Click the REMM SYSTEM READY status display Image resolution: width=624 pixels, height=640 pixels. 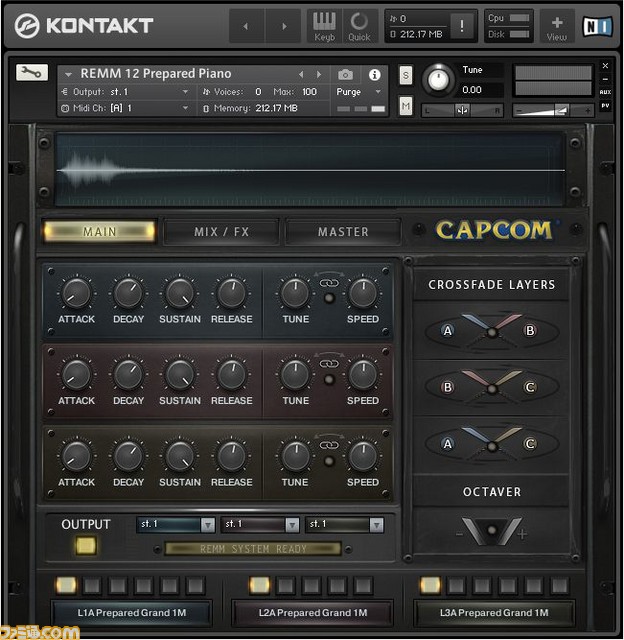pyautogui.click(x=253, y=549)
